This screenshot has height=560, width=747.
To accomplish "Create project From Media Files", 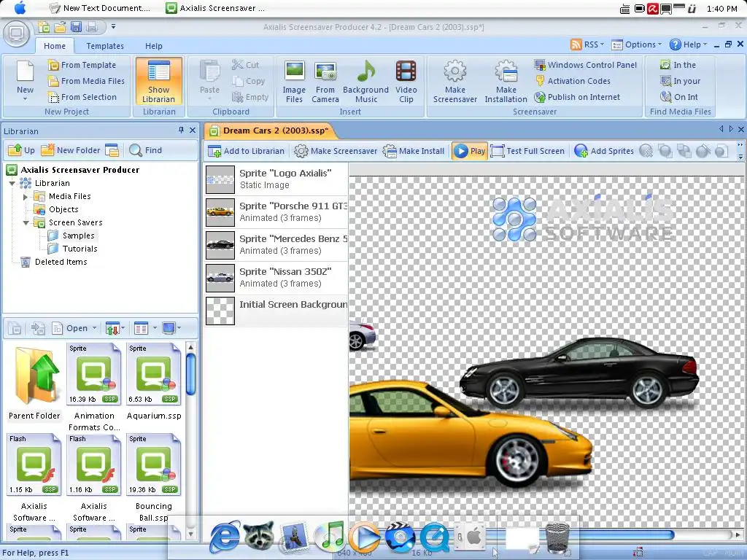I will pos(86,81).
